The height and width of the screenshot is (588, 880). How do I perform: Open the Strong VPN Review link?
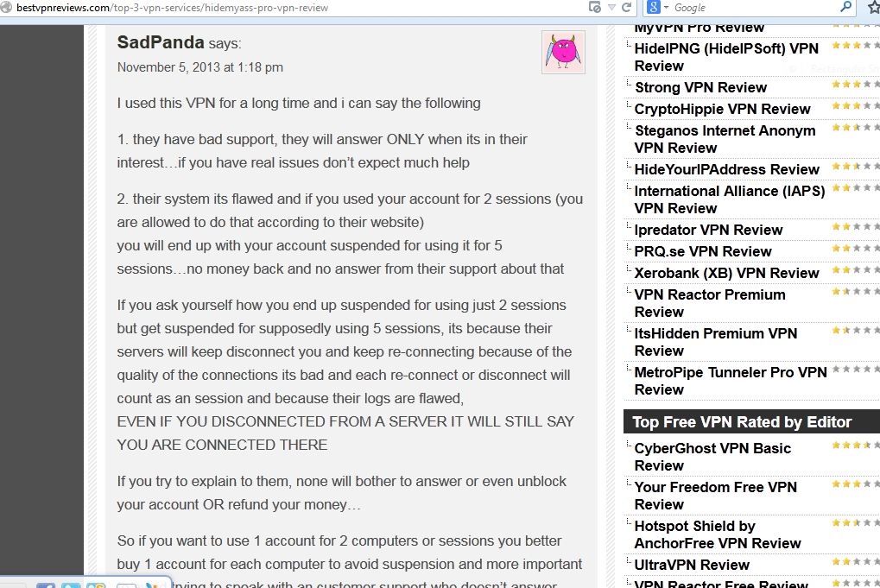click(x=700, y=87)
